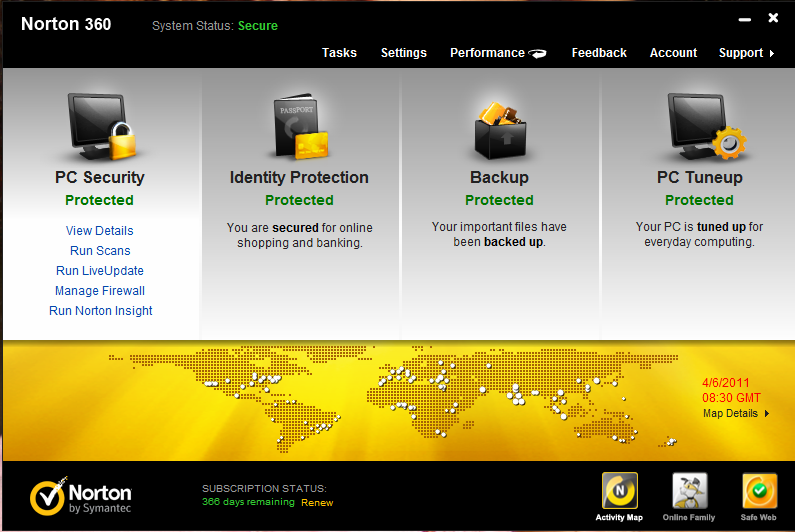This screenshot has width=795, height=532.
Task: Click the Renew subscription link
Action: [317, 503]
